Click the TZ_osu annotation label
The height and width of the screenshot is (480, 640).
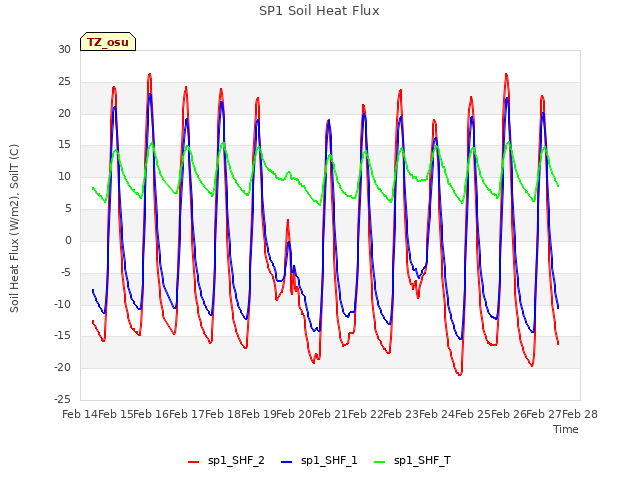[x=108, y=42]
